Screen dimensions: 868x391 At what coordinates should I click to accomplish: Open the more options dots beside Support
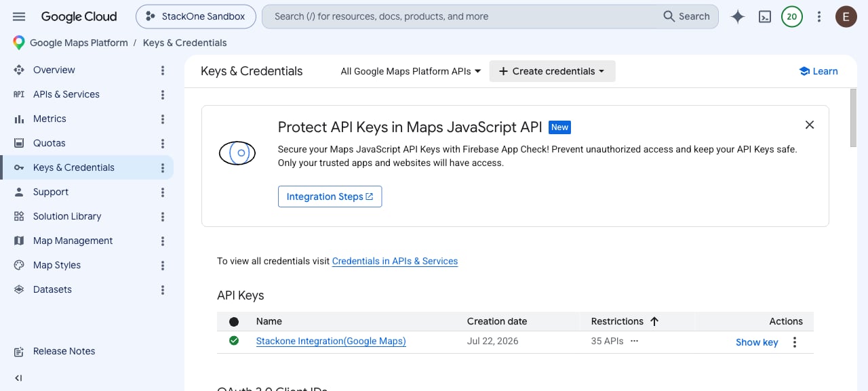[163, 192]
